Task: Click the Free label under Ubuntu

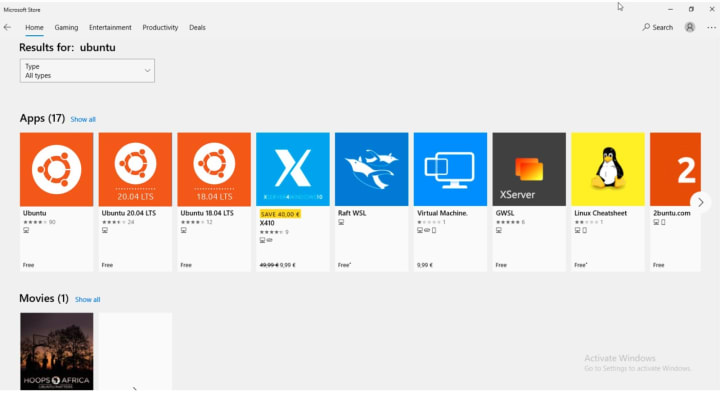Action: click(28, 265)
